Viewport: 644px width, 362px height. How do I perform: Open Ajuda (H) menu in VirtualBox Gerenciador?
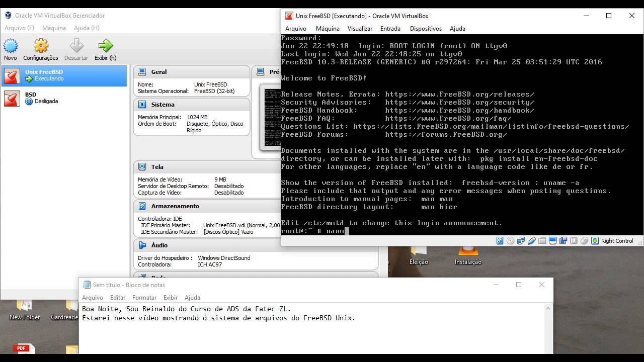87,28
